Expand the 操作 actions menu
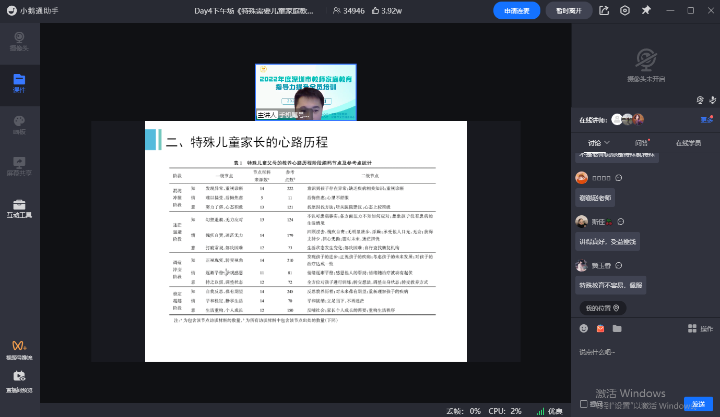Image resolution: width=720 pixels, height=417 pixels. click(702, 328)
